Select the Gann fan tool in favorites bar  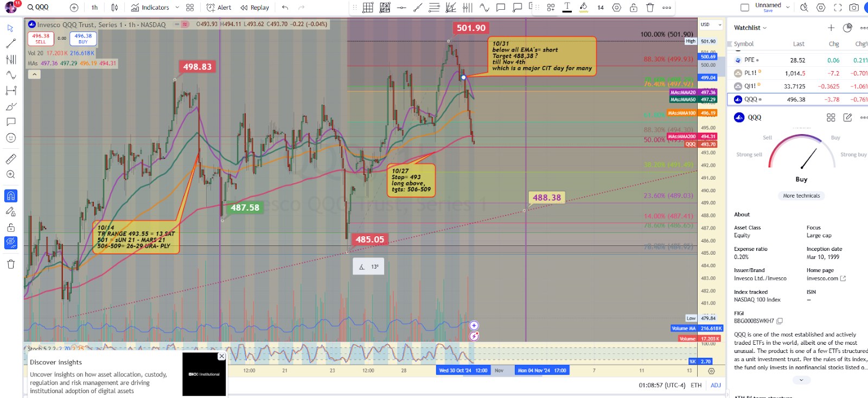[x=451, y=8]
